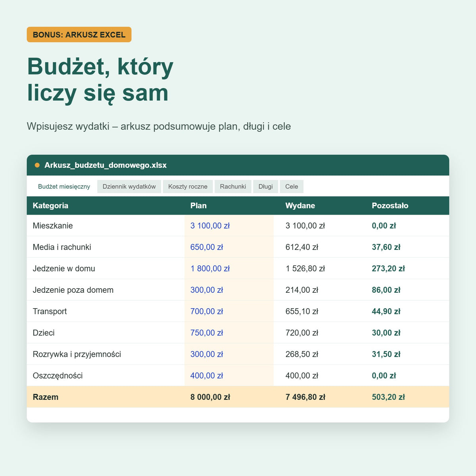Click the remaining value 44,90 zł
The height and width of the screenshot is (476, 476).
386,311
